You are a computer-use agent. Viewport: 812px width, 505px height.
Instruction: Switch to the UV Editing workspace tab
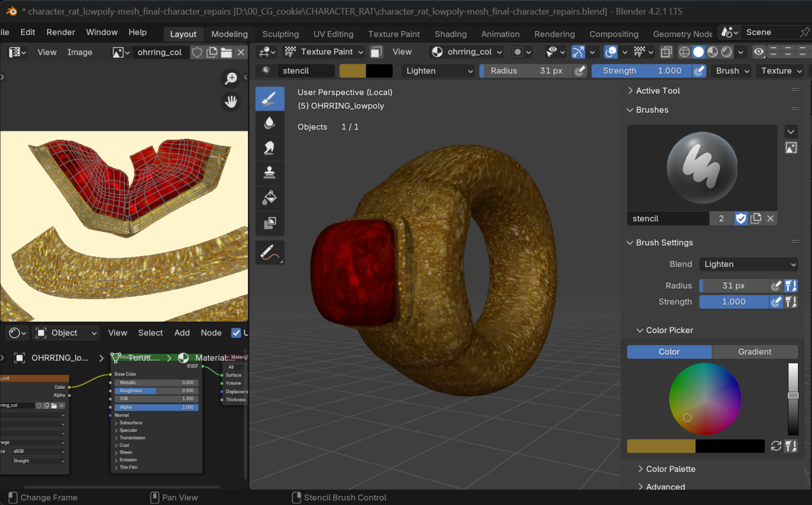[x=333, y=34]
